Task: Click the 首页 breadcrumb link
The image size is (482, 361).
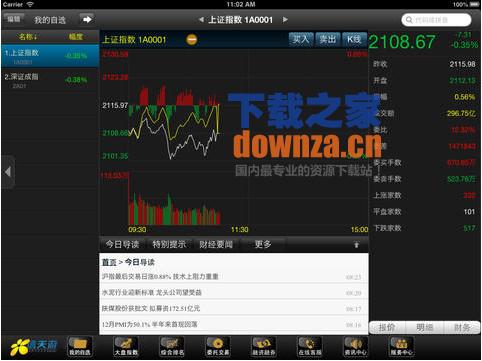Action: pos(109,262)
